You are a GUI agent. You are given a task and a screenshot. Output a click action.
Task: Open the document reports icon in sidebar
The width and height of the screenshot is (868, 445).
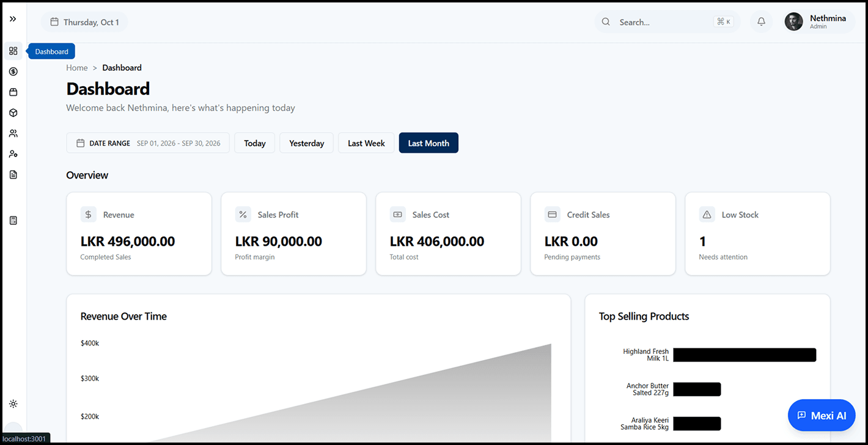click(13, 175)
